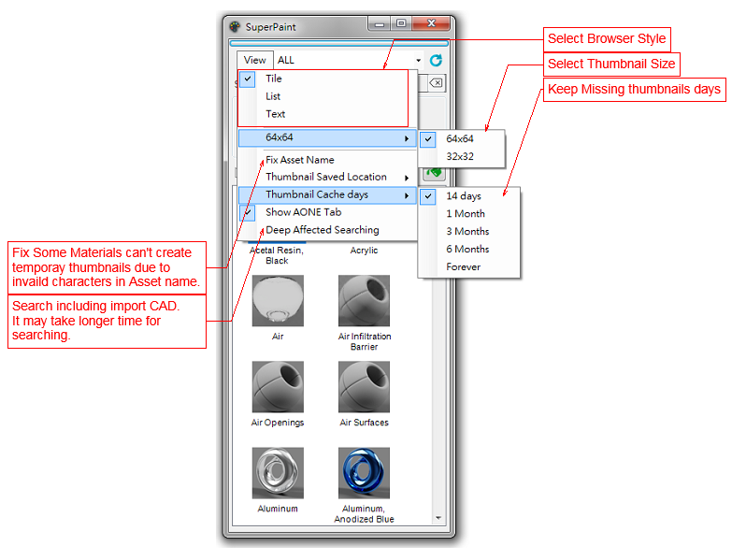Click the refresh icon next to ALL
Viewport: 732px width, 560px height.
[436, 60]
